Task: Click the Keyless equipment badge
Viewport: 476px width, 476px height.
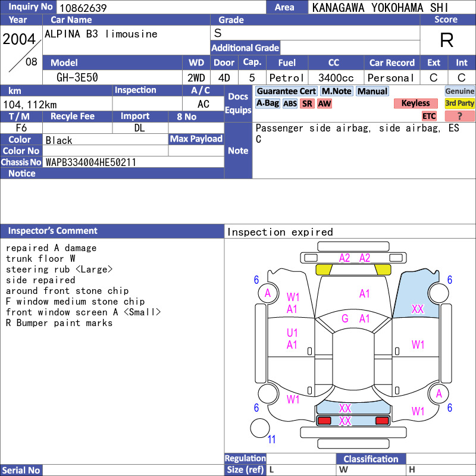Action: click(415, 103)
